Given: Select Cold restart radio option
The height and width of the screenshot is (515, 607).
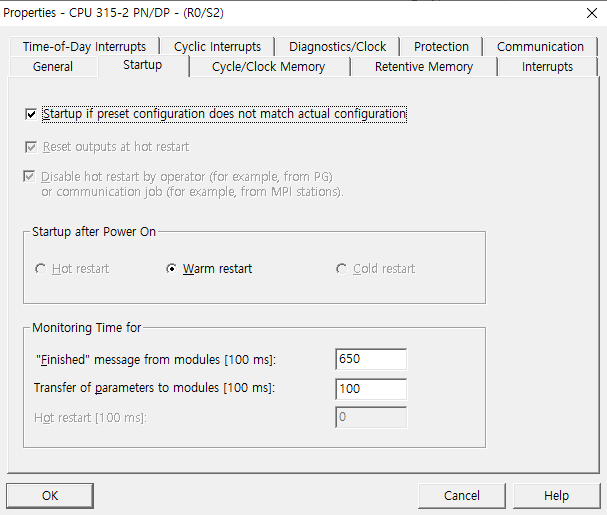Looking at the screenshot, I should [x=341, y=269].
